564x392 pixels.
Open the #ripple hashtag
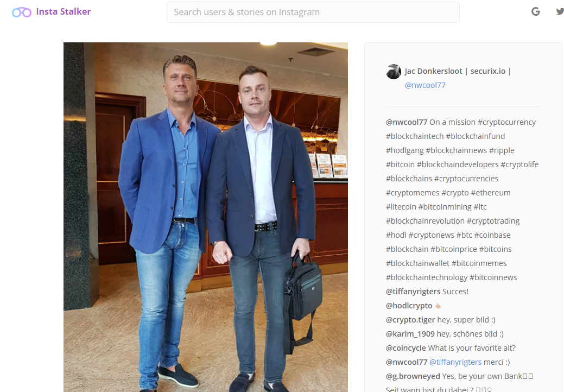(502, 150)
